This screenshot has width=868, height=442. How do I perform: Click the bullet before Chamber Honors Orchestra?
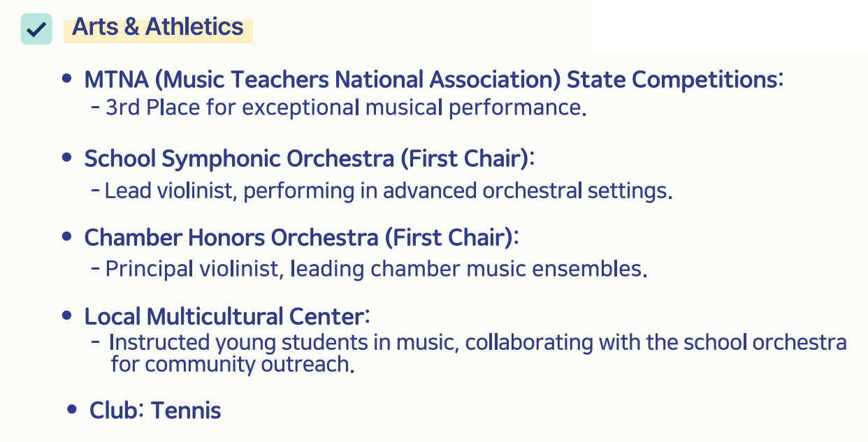point(67,237)
